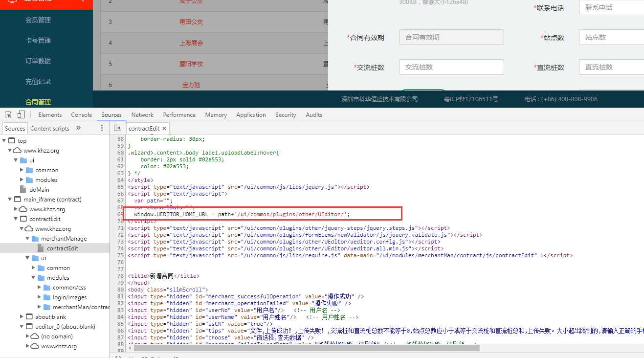Expand the about:blank frame node
This screenshot has width=644, height=358.
click(x=22, y=317)
